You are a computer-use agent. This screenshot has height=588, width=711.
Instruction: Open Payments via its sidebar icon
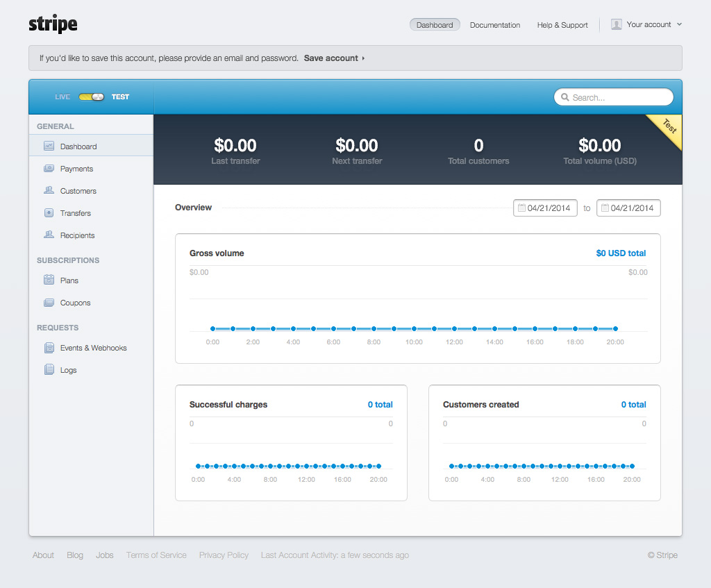[49, 169]
